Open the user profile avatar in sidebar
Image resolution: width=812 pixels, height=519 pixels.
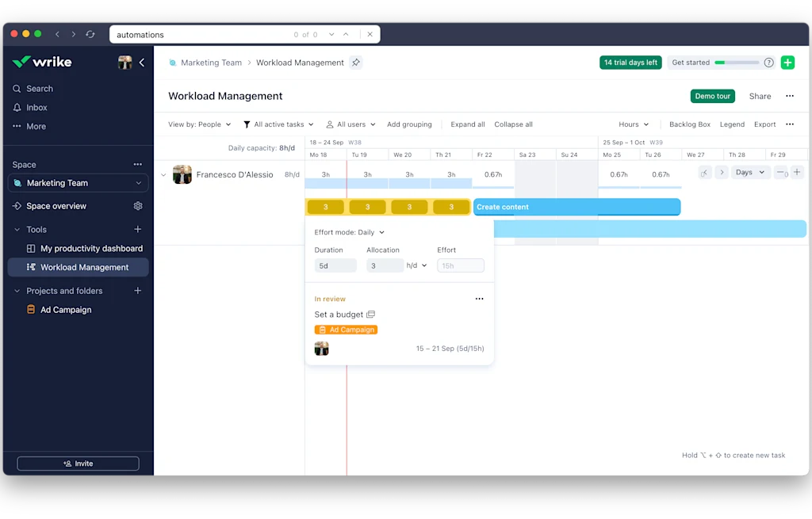[124, 62]
